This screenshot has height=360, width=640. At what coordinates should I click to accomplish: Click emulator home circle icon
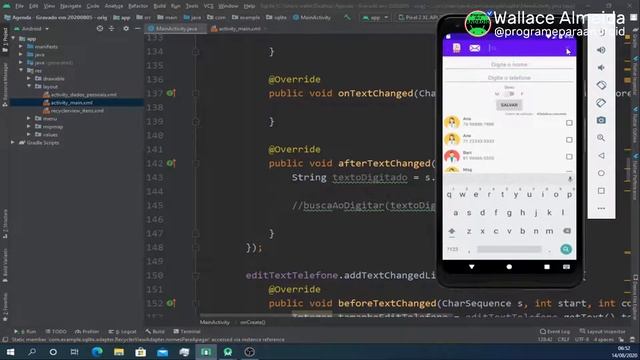[601, 173]
